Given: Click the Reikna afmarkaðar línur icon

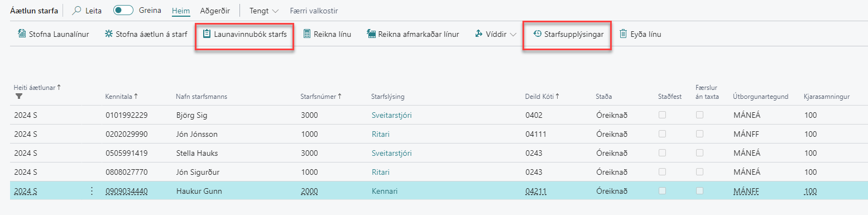Looking at the screenshot, I should point(371,34).
